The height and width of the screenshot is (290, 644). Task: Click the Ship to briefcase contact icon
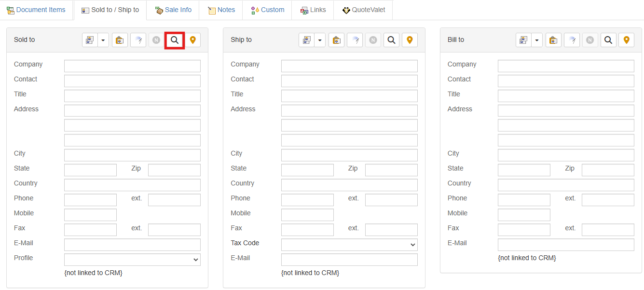tap(337, 40)
